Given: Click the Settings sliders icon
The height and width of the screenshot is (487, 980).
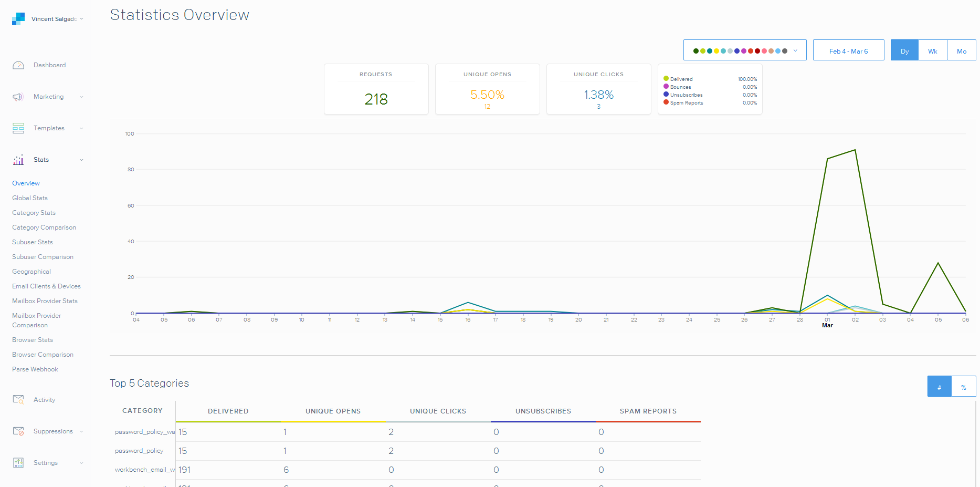Looking at the screenshot, I should point(18,463).
